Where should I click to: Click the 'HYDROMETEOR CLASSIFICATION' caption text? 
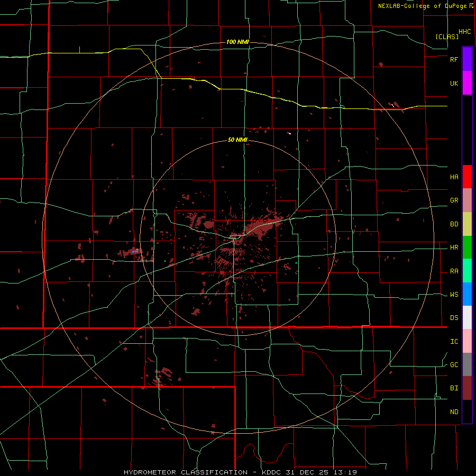(186, 472)
